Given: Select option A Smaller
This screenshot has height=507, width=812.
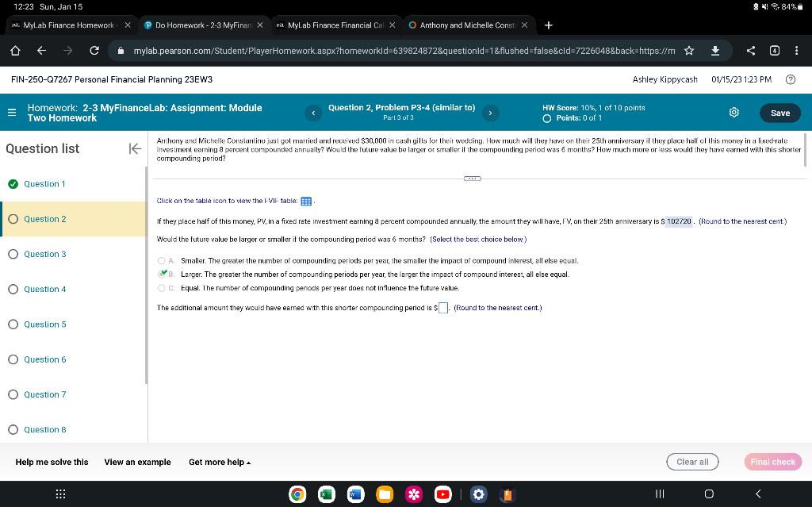Looking at the screenshot, I should [162, 261].
